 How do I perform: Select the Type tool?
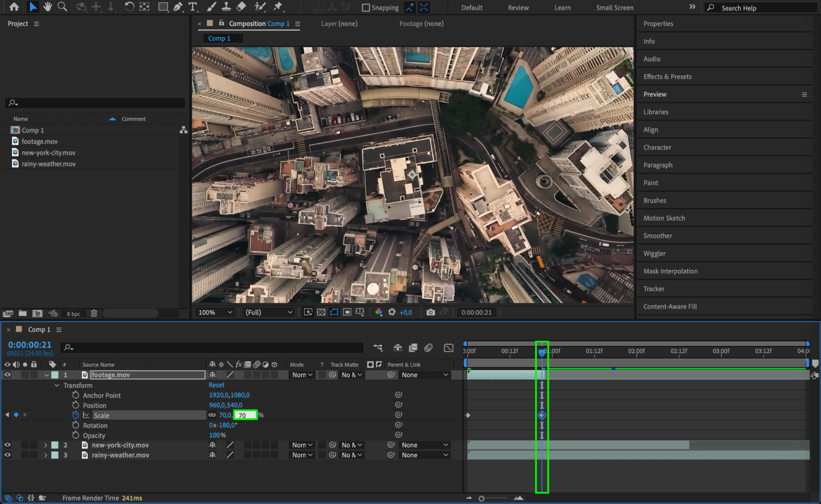tap(192, 7)
